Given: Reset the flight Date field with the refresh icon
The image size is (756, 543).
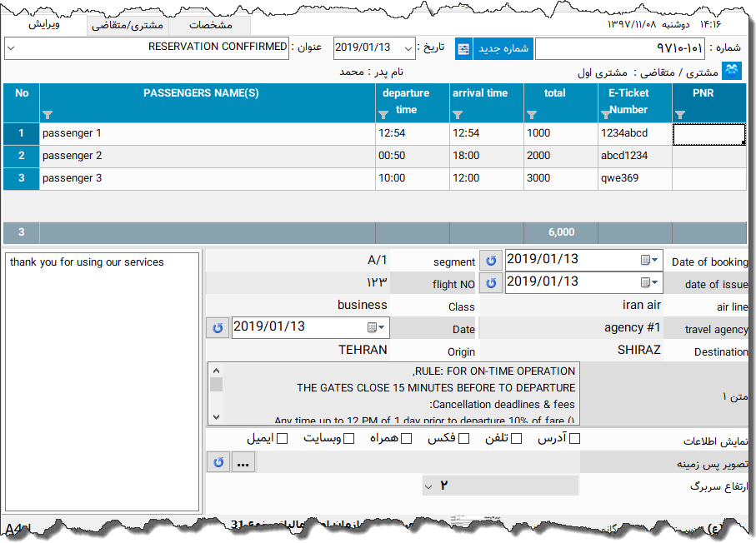Looking at the screenshot, I should tap(218, 327).
